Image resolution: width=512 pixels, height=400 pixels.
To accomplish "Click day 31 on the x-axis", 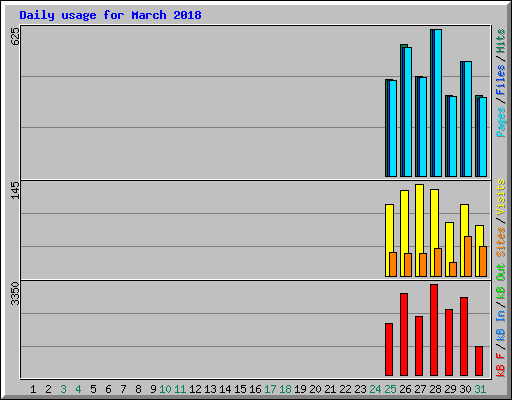I will (480, 389).
